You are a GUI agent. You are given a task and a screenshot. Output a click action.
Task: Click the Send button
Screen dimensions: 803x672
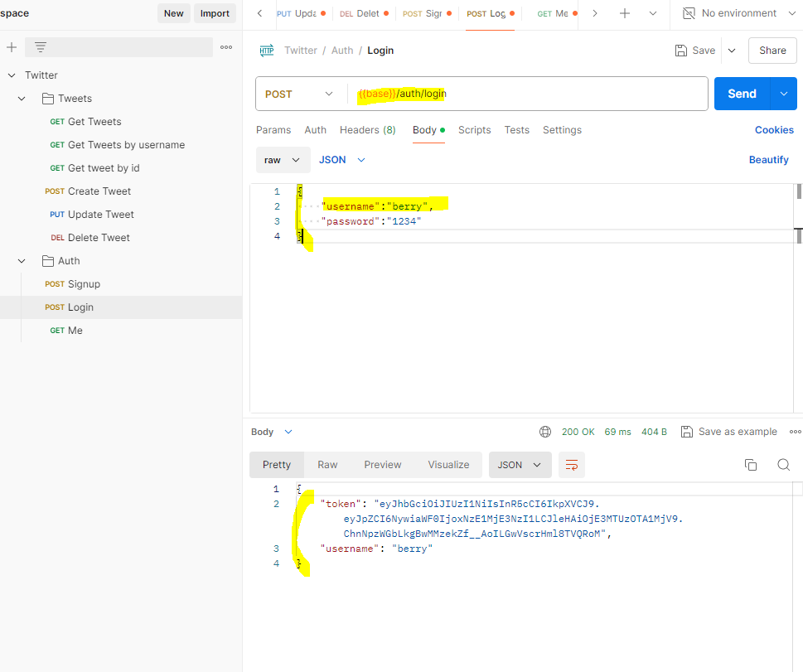click(742, 94)
